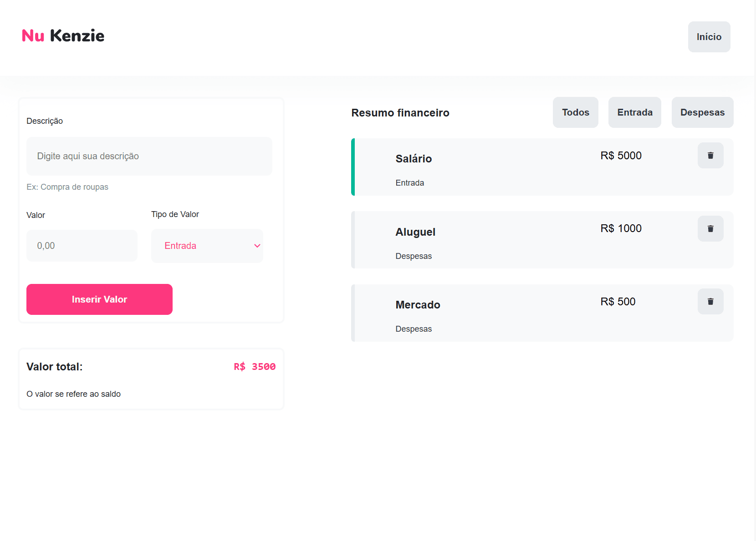Screen dimensions: 756x541
Task: Click the Tipo de Valor label
Action: 175,214
